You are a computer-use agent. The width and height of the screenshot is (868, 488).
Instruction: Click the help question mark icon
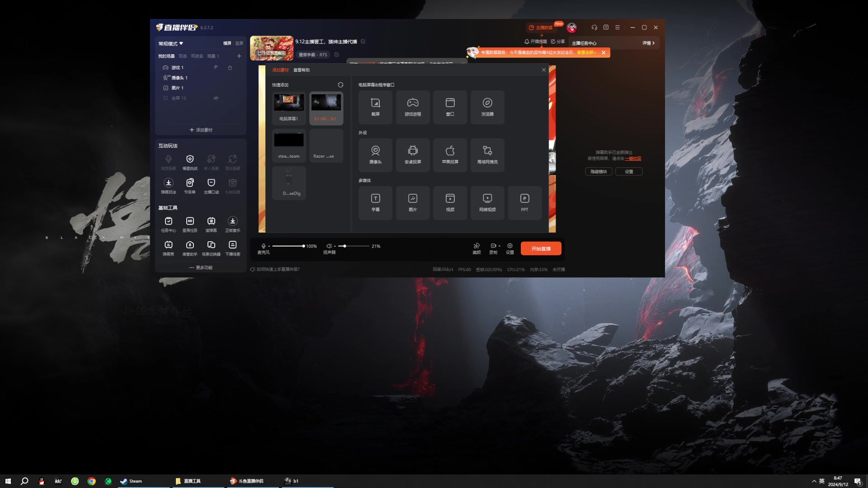606,28
